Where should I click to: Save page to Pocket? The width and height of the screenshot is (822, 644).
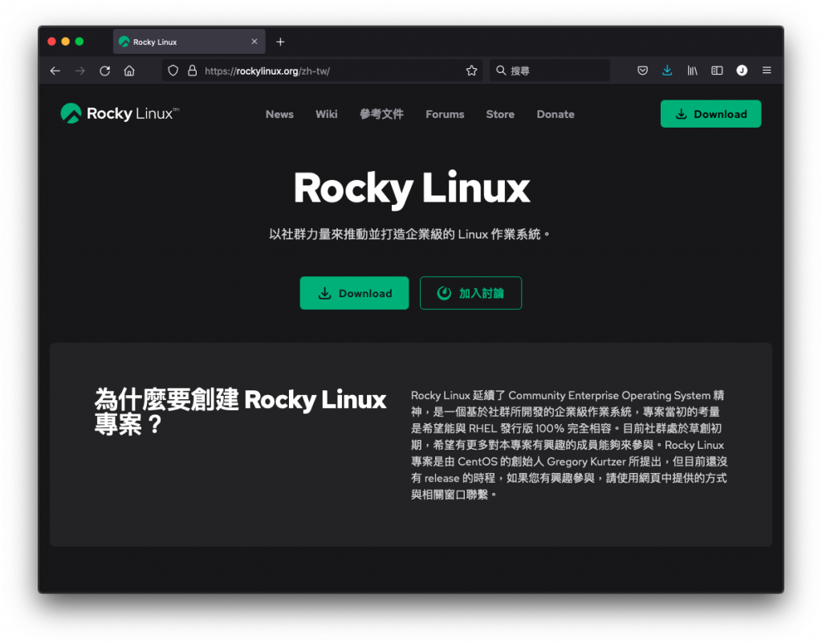(x=642, y=71)
